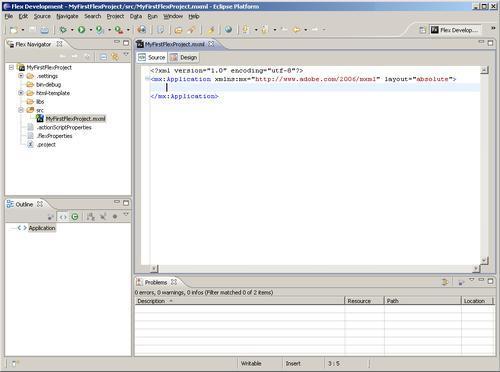500x372 pixels.
Task: Show hidden perspectives chevron
Action: (493, 28)
